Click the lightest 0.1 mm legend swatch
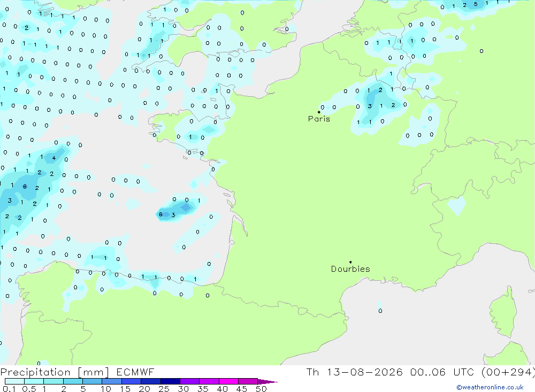535x392 pixels. point(14,381)
